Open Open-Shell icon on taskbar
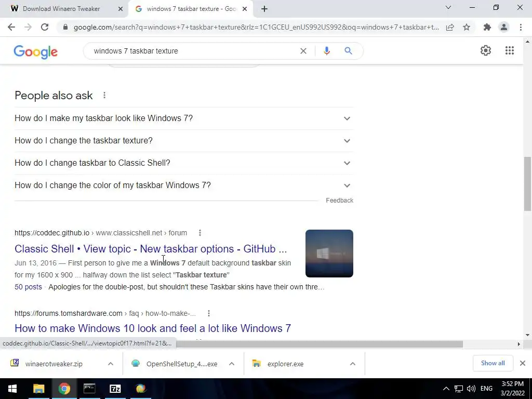The height and width of the screenshot is (399, 532). point(140,389)
